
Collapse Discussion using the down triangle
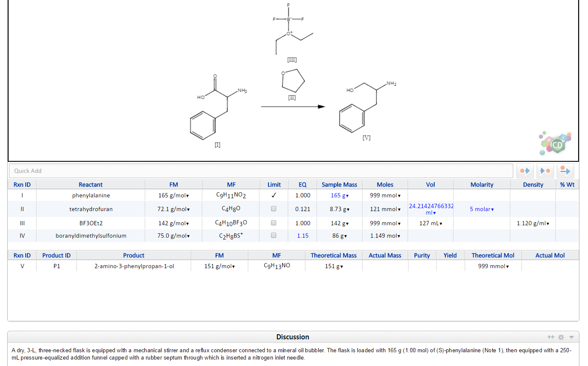tap(571, 337)
